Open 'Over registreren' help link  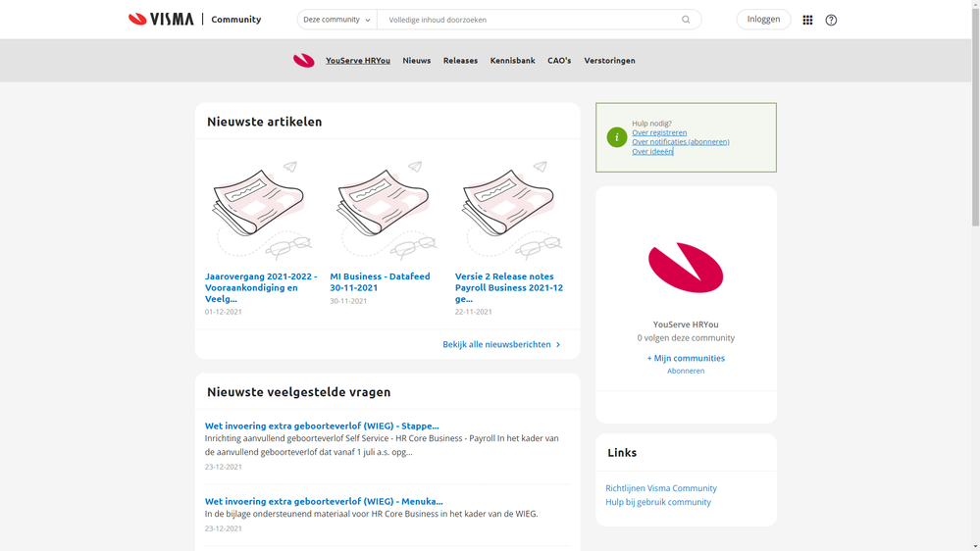tap(659, 132)
